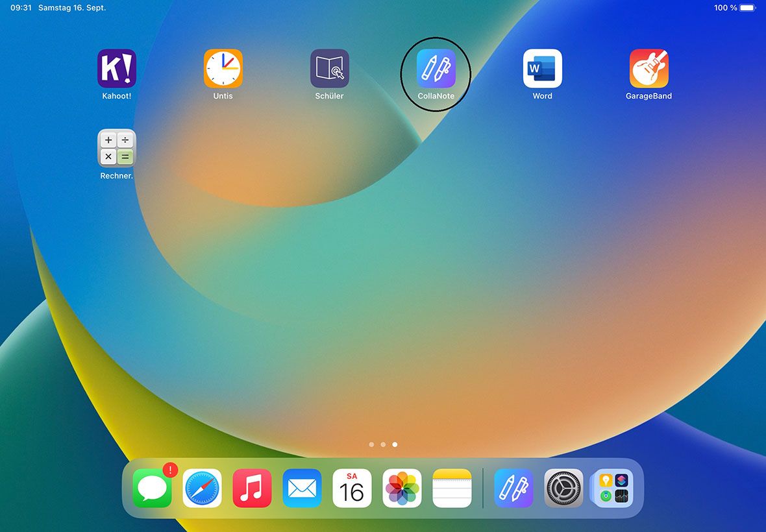Open the Schüler app

coord(330,68)
